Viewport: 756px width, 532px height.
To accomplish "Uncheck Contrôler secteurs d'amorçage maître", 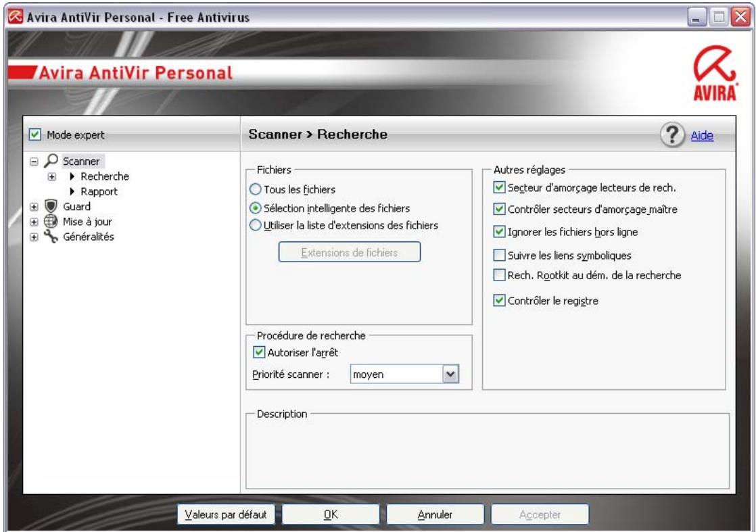I will pyautogui.click(x=500, y=209).
